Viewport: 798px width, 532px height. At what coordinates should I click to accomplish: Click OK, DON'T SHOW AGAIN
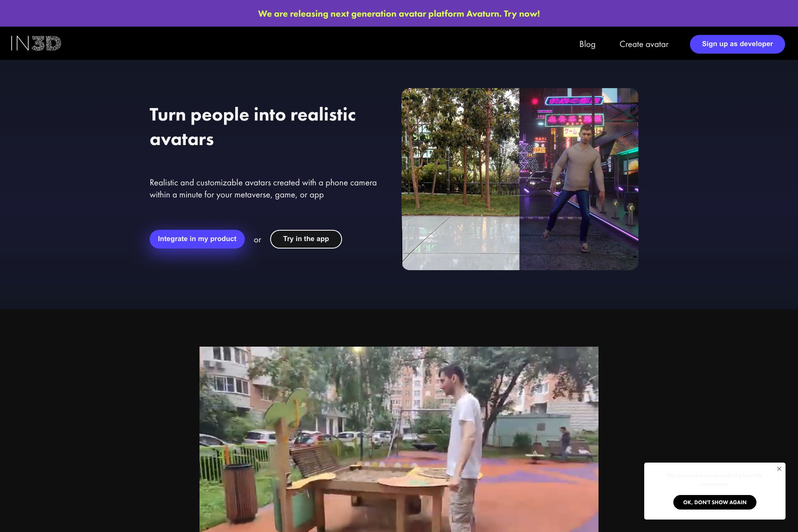pyautogui.click(x=714, y=502)
